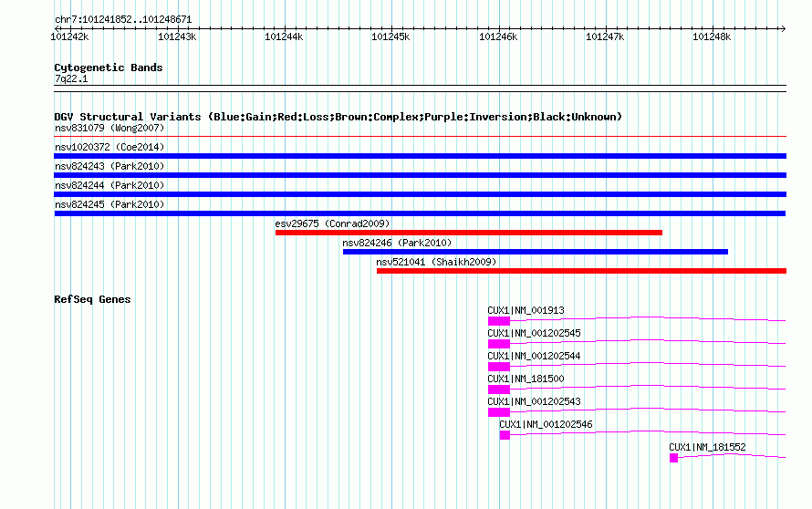Click the 101242k ruler tick label

click(69, 36)
